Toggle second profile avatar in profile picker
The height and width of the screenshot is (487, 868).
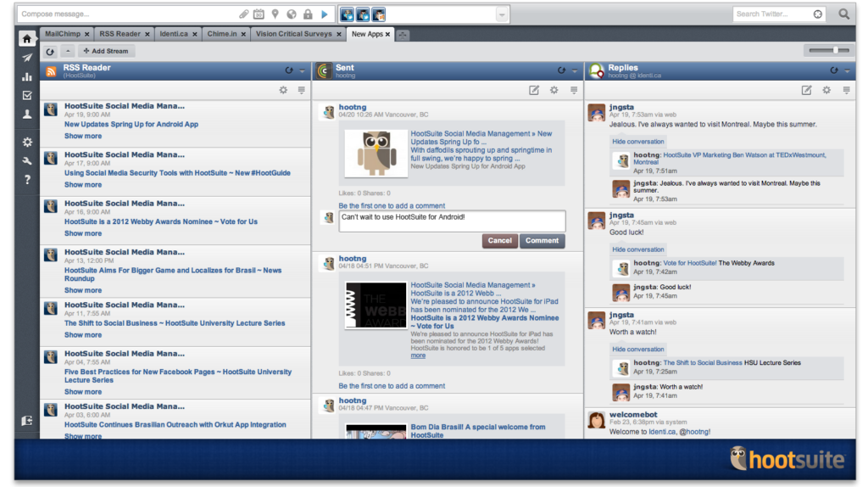click(363, 14)
